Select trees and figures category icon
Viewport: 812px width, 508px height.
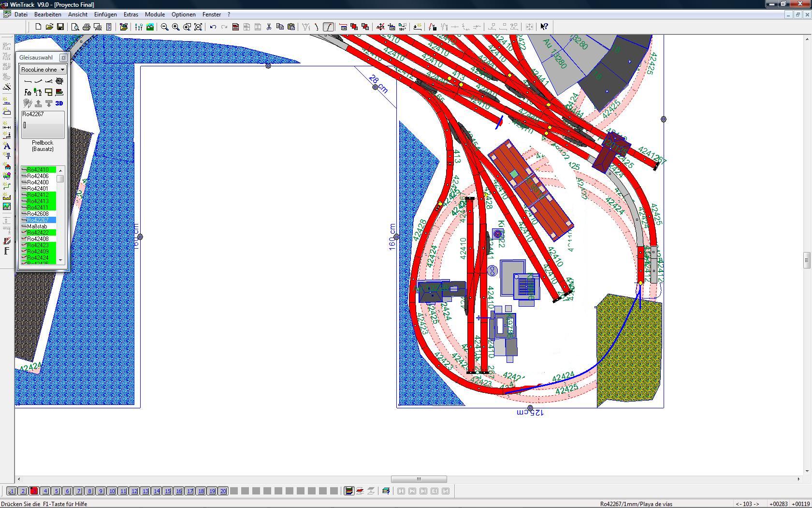(38, 92)
